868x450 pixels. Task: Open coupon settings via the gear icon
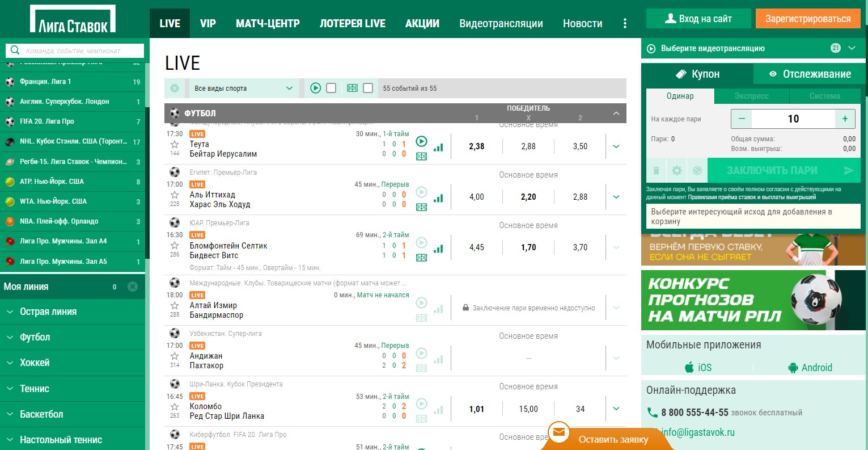(x=676, y=170)
